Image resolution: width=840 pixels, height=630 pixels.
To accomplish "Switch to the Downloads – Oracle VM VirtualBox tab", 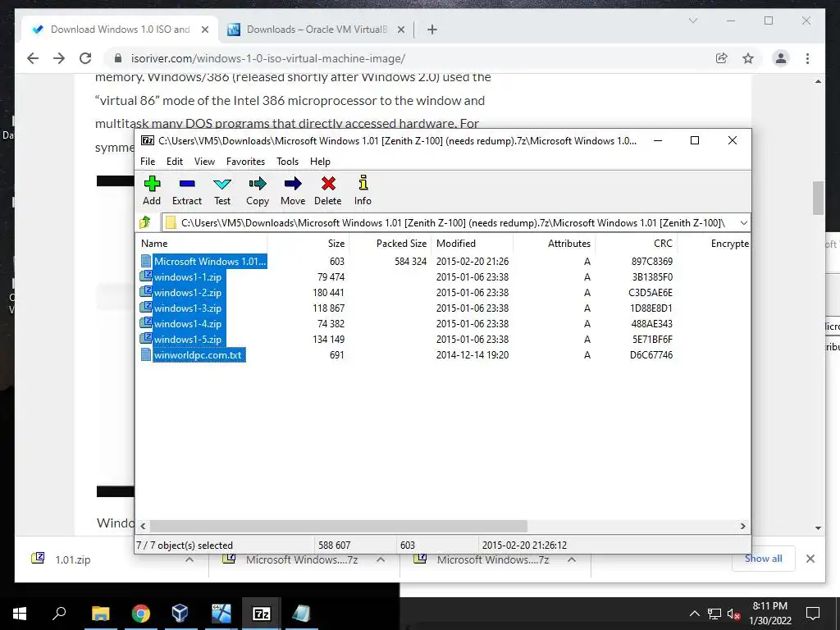I will (x=316, y=30).
